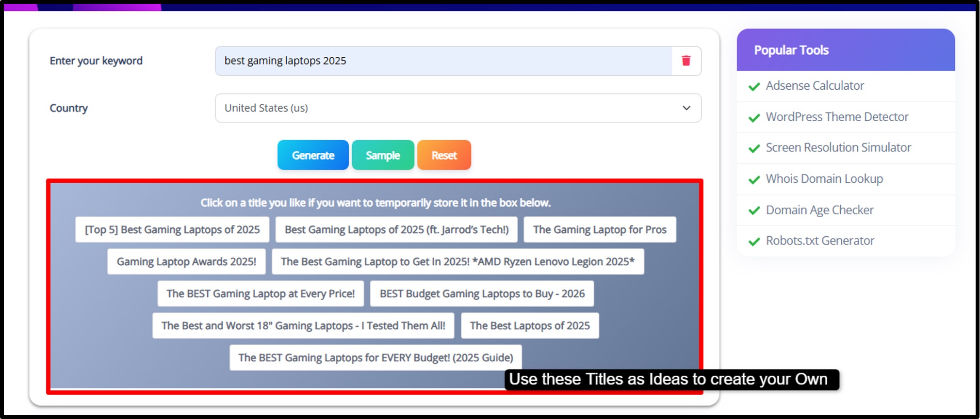This screenshot has width=980, height=419.
Task: Pick 'The Best Laptops of 2025' title
Action: (530, 325)
